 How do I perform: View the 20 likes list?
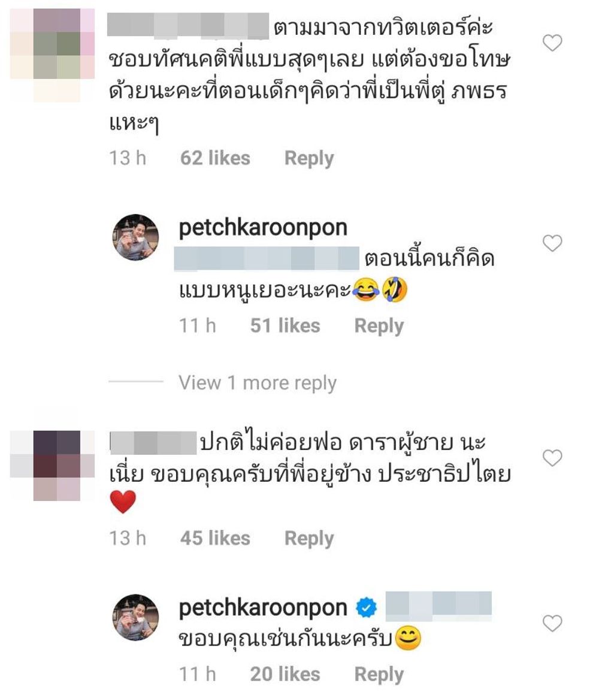pos(285,675)
